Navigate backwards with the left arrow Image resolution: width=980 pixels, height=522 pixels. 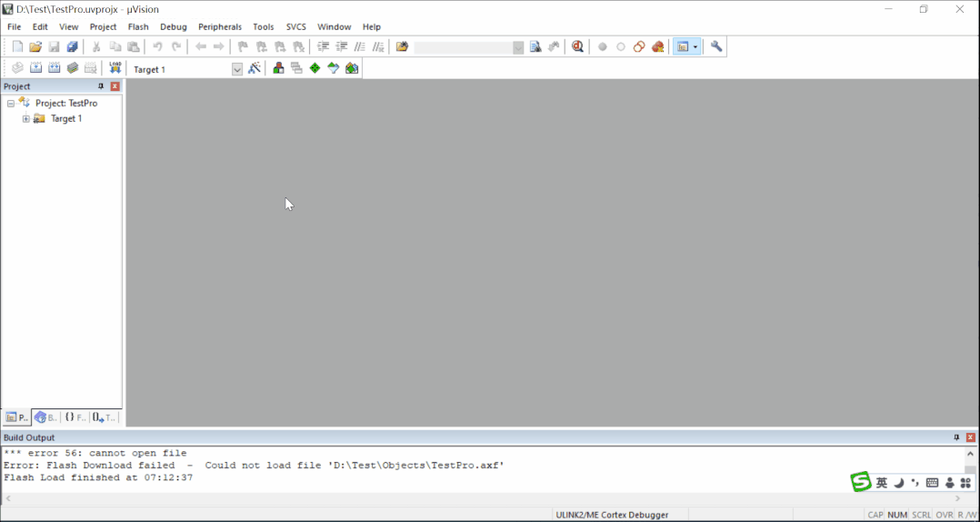[201, 47]
